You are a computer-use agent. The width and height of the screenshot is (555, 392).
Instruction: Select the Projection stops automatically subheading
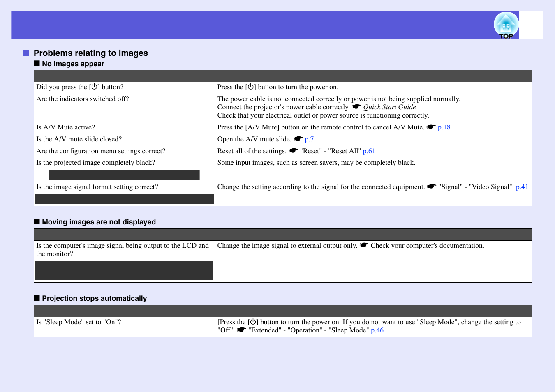point(94,298)
